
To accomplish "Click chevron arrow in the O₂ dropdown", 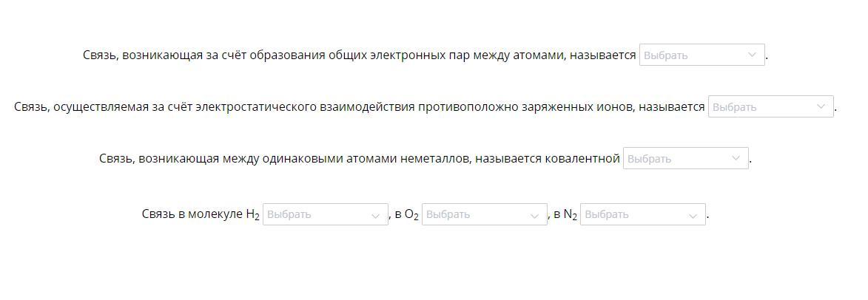I will 534,216.
